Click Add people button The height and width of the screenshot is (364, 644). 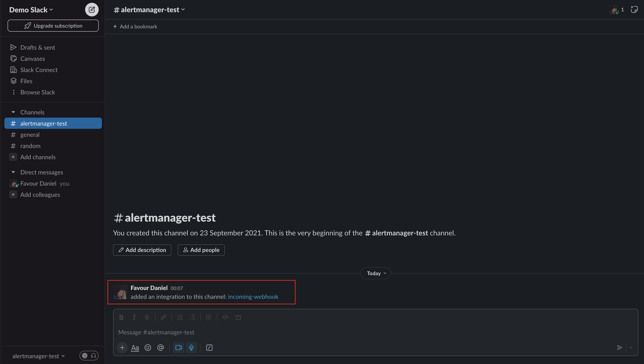click(x=201, y=250)
